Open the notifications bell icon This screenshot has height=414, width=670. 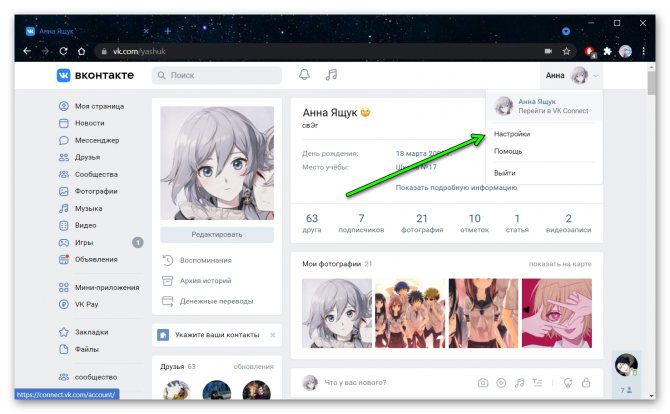click(304, 75)
